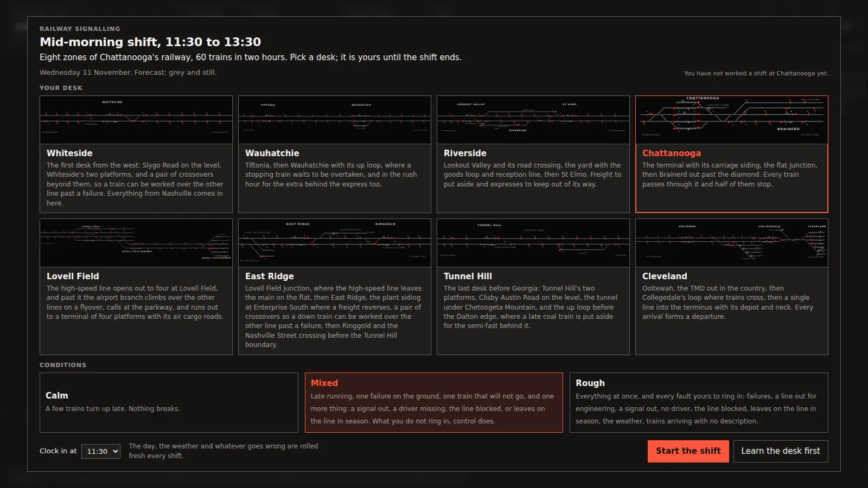Pick the Cleveland track map preview
The image size is (868, 488).
click(x=732, y=243)
